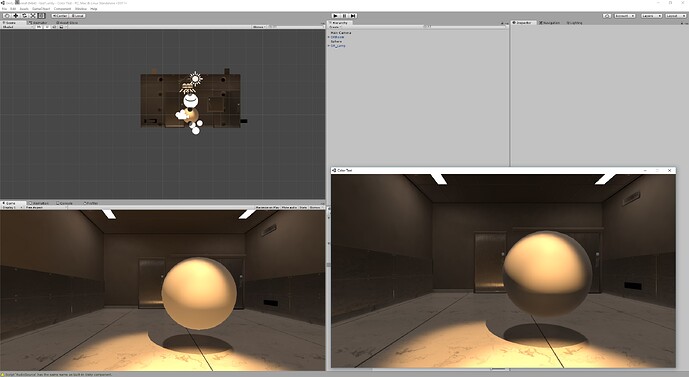Select Main Camera in the Hierarchy
Viewport: 689px width, 377px height.
[x=341, y=33]
